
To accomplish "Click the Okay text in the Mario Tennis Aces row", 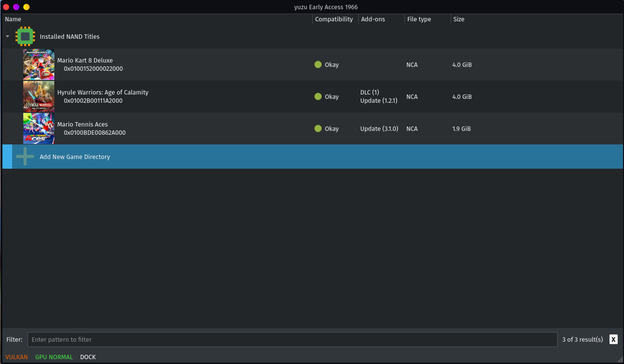I will [x=332, y=129].
